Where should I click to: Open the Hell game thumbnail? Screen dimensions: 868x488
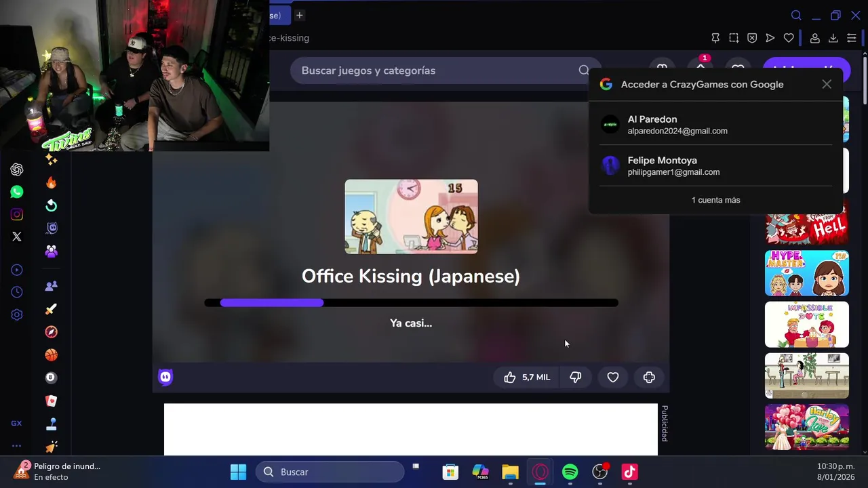coord(807,222)
